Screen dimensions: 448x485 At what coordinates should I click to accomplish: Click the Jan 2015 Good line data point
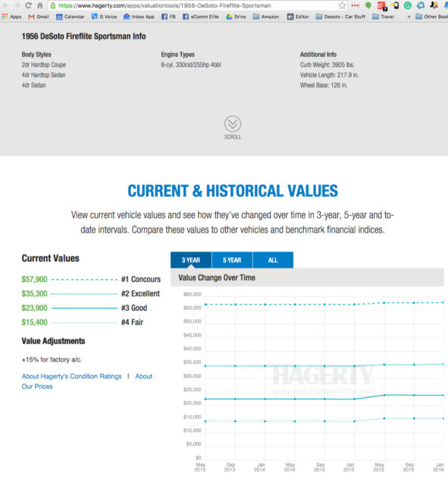(x=355, y=399)
